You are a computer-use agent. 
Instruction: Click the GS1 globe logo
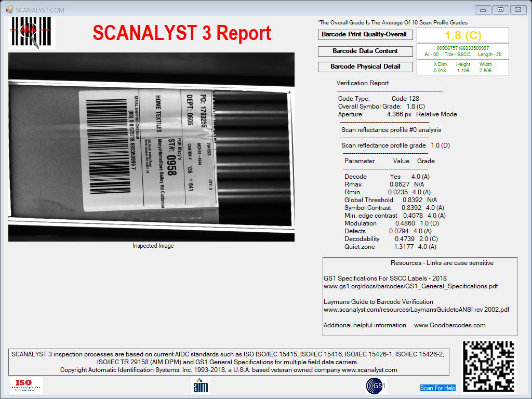pyautogui.click(x=376, y=386)
